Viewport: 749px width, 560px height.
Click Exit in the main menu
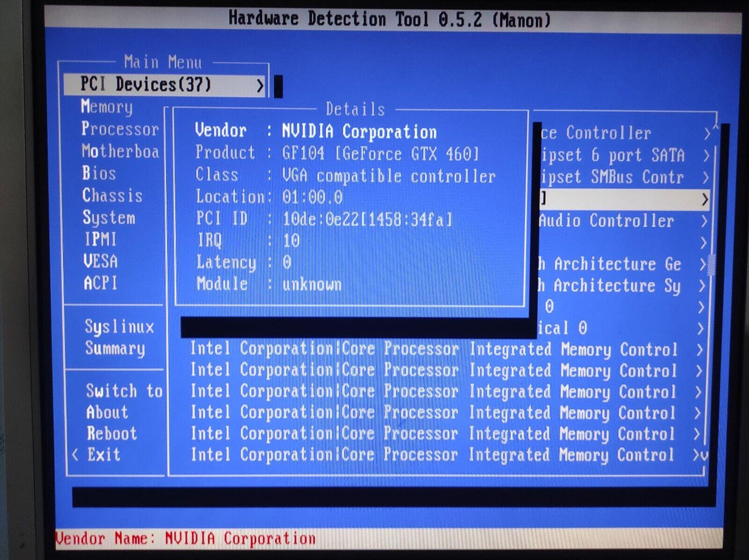(104, 455)
